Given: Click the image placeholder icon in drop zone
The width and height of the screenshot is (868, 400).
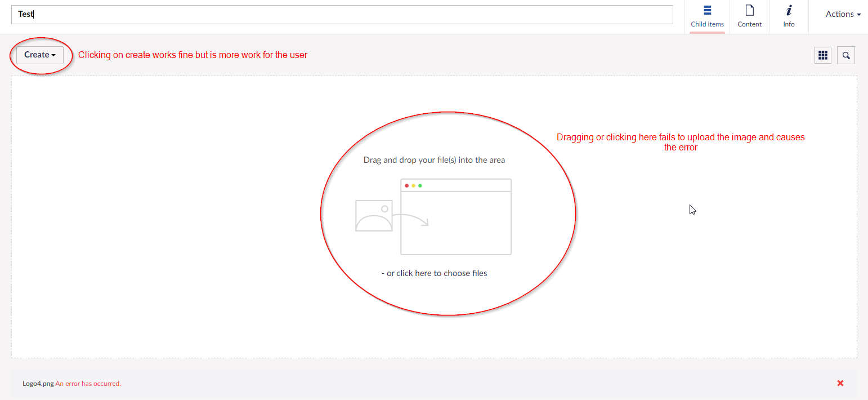Looking at the screenshot, I should coord(373,216).
